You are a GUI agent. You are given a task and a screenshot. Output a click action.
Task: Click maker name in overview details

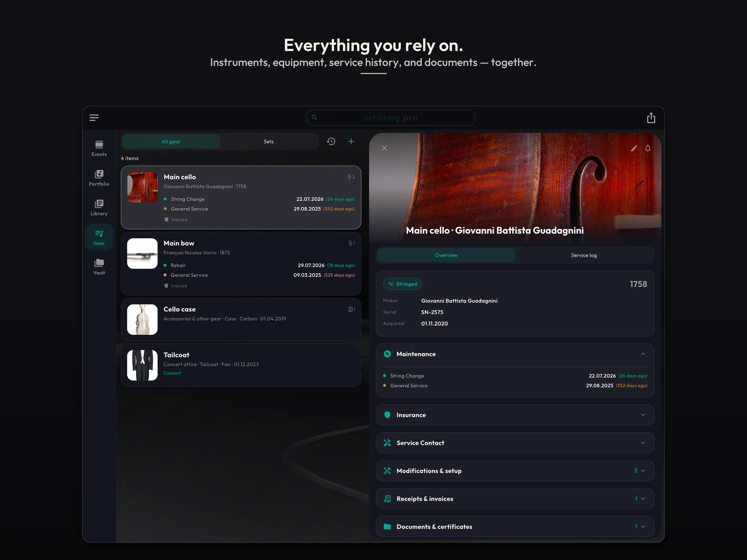tap(459, 300)
